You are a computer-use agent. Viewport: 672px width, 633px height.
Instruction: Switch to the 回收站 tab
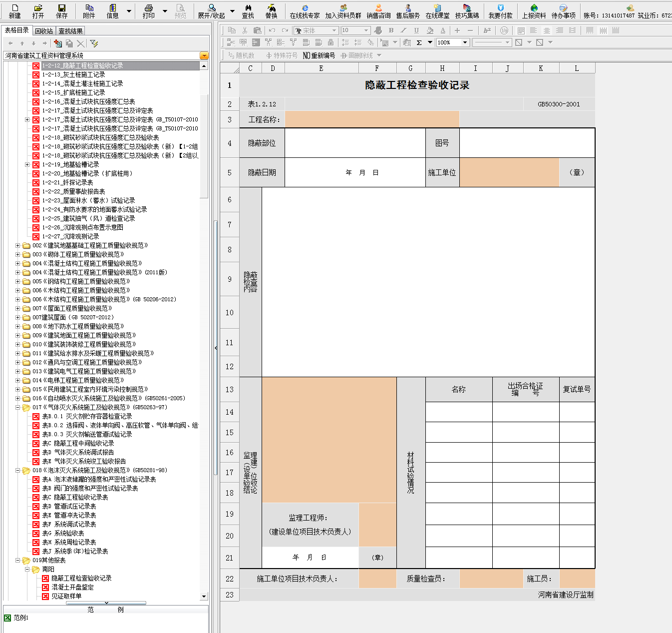click(44, 31)
